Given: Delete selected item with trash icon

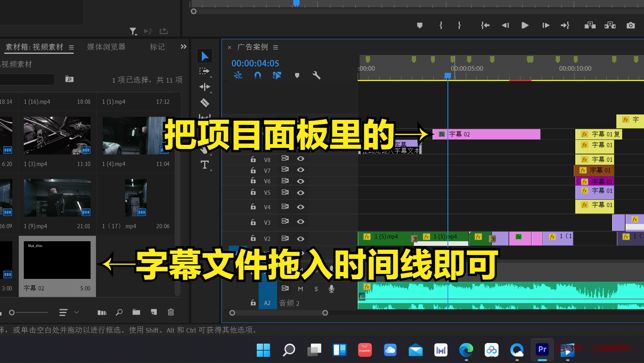Looking at the screenshot, I should [x=171, y=312].
